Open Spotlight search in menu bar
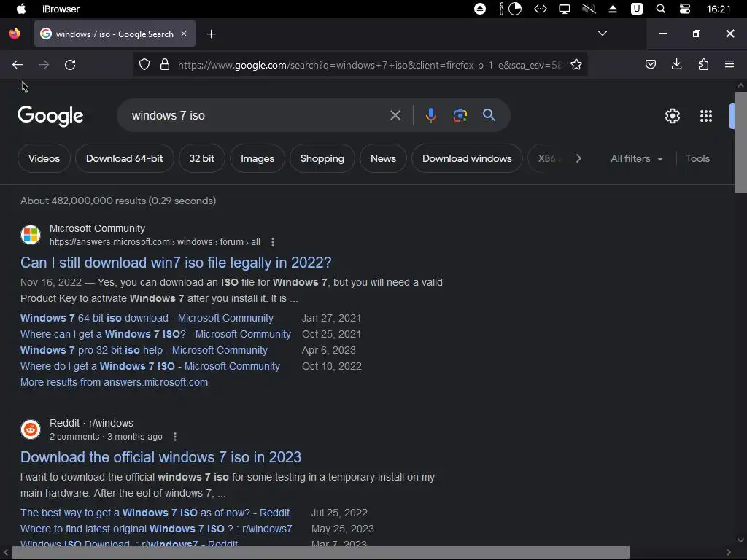The image size is (747, 560). point(660,9)
